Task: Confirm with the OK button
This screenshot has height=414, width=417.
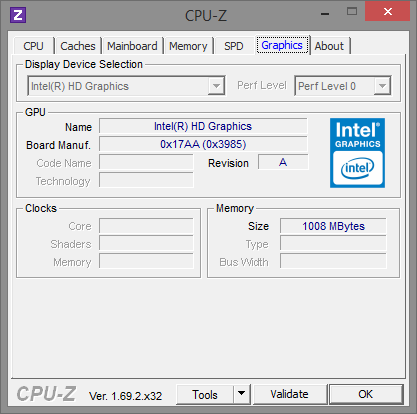Action: (366, 394)
